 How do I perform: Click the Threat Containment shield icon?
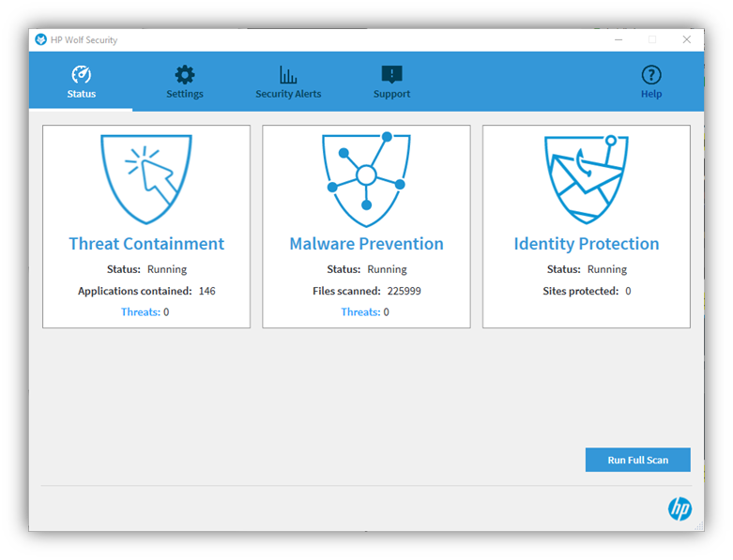click(x=146, y=178)
